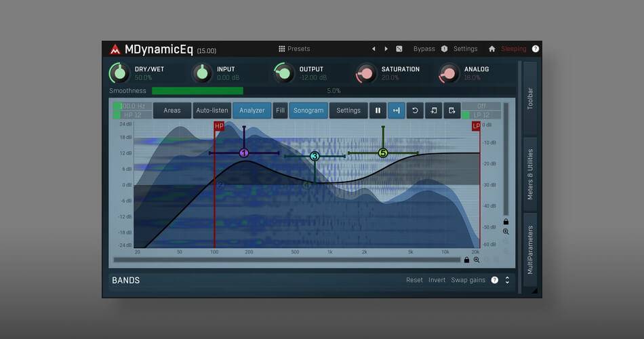Click the MeldaProduction logo icon
This screenshot has height=339, width=644.
click(x=115, y=49)
